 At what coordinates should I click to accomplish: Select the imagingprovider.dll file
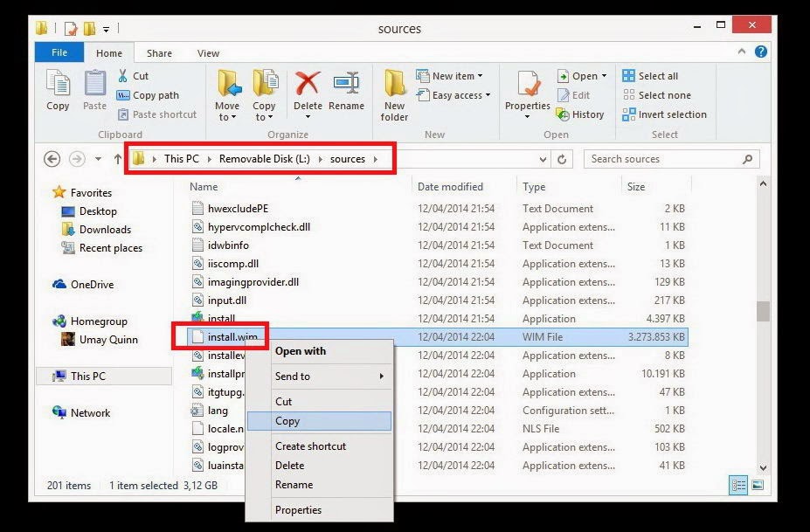tap(253, 282)
